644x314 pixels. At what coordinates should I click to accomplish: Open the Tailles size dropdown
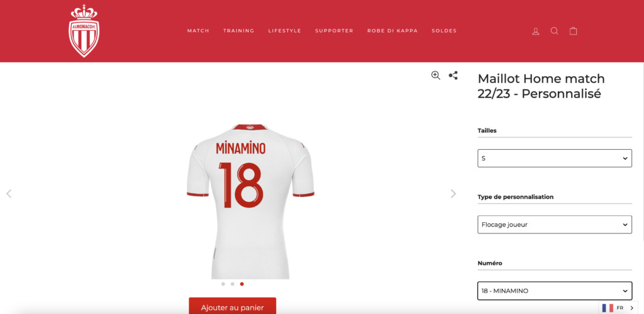[x=555, y=158]
